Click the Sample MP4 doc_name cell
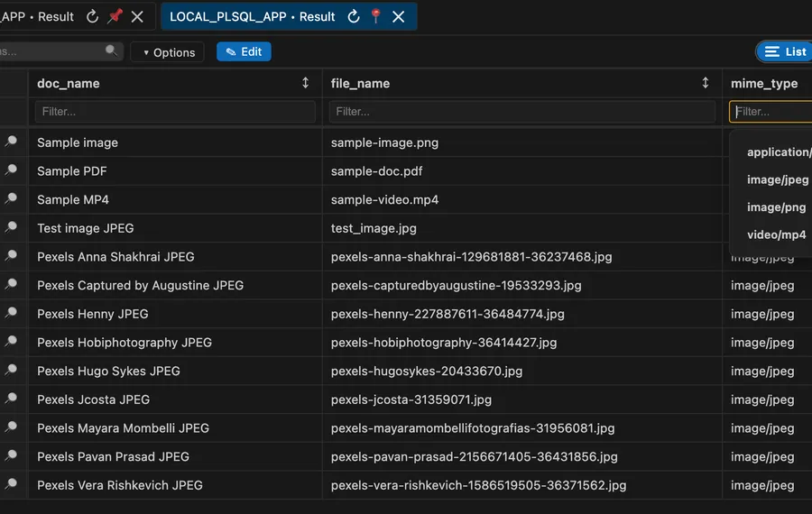The image size is (812, 514). click(175, 199)
